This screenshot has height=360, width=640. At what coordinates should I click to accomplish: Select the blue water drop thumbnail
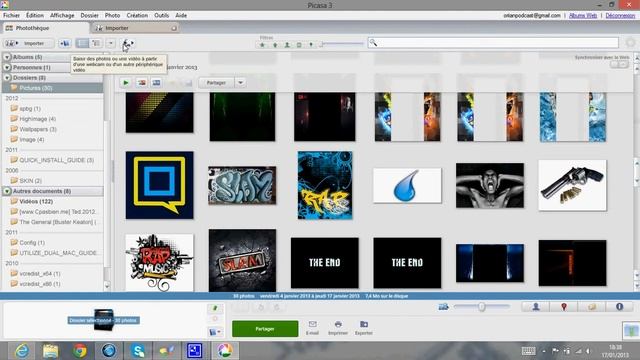pyautogui.click(x=407, y=185)
